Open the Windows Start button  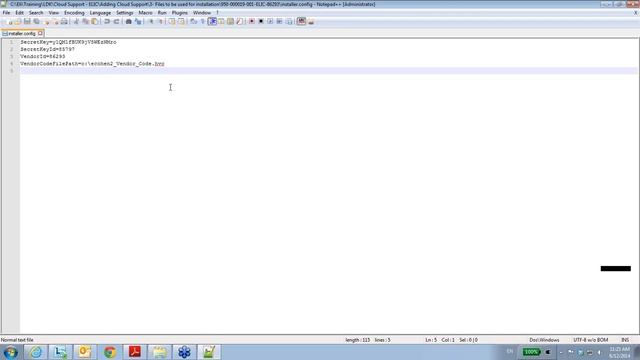[11, 352]
